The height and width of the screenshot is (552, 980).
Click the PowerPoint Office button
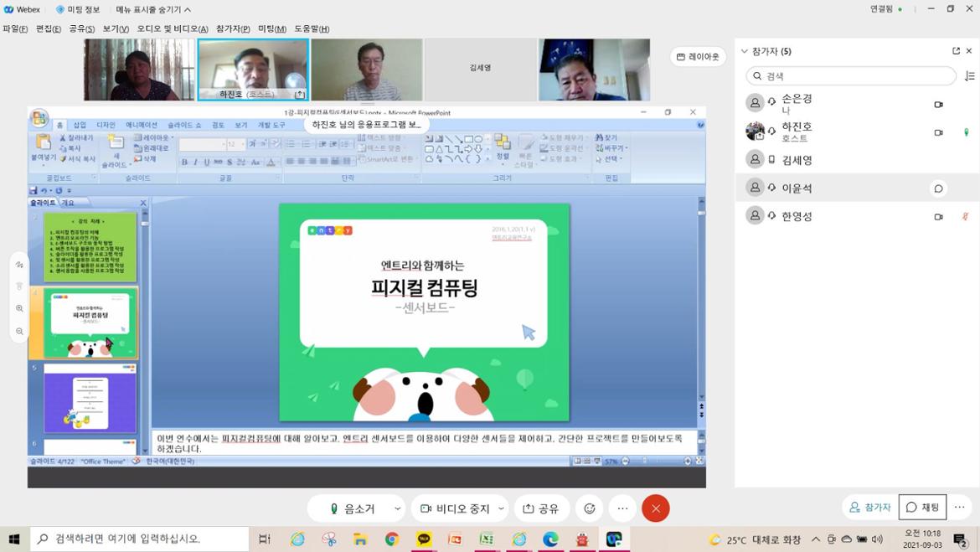coord(39,118)
